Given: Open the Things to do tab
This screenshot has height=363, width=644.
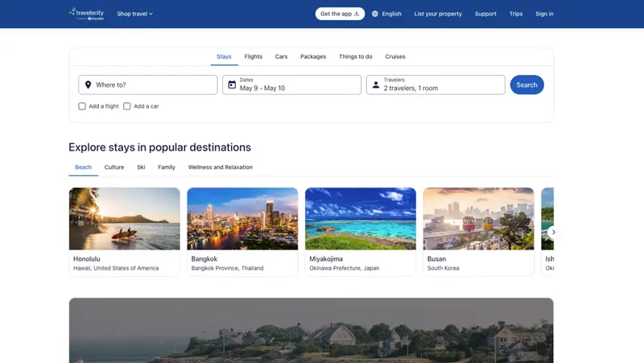Looking at the screenshot, I should click(x=355, y=56).
